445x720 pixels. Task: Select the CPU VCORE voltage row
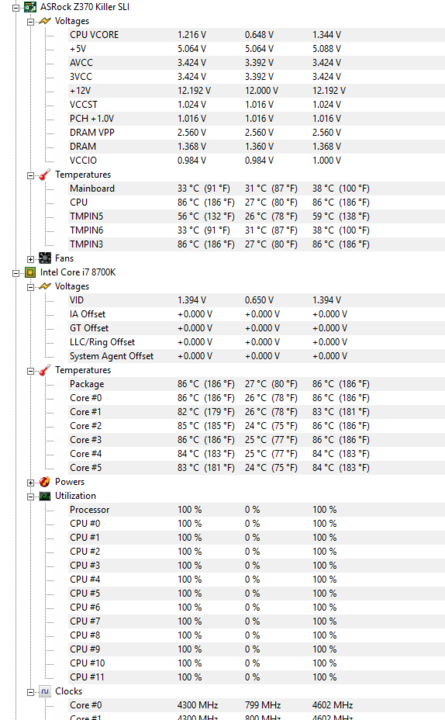point(256,35)
